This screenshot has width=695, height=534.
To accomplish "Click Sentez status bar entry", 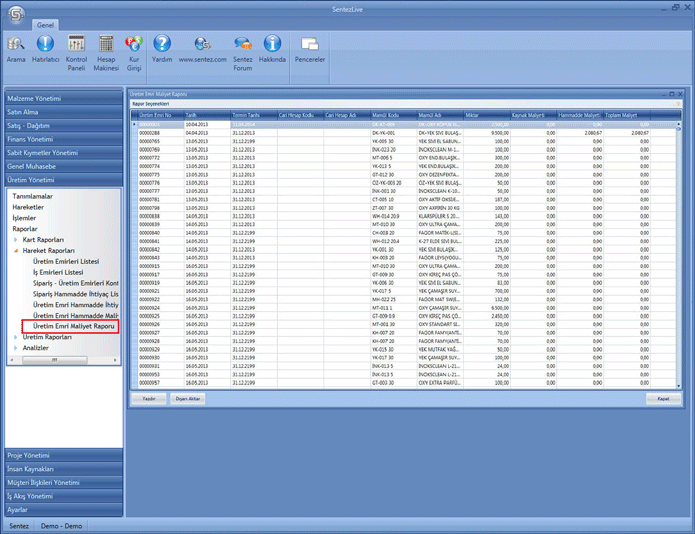I will [19, 526].
